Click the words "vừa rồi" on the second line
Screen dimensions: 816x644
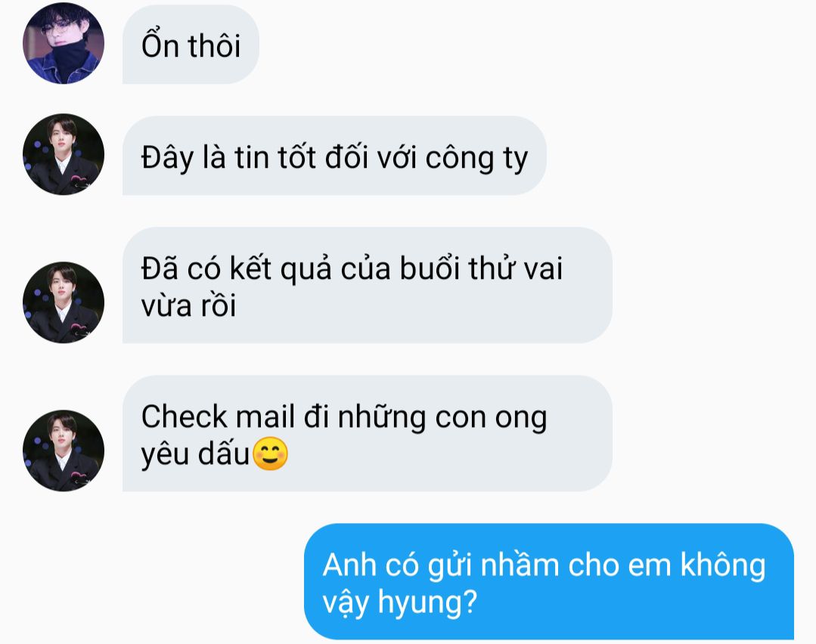[x=188, y=305]
